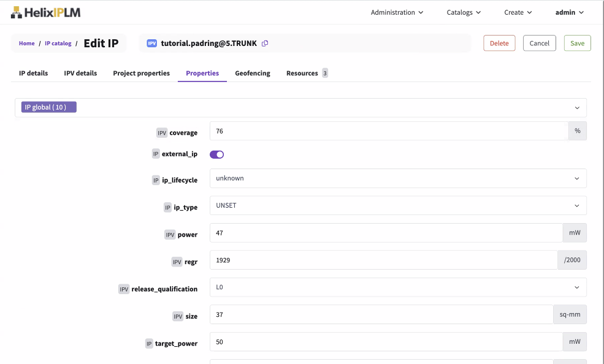Open the Catalogs menu
604x364 pixels.
coord(464,12)
